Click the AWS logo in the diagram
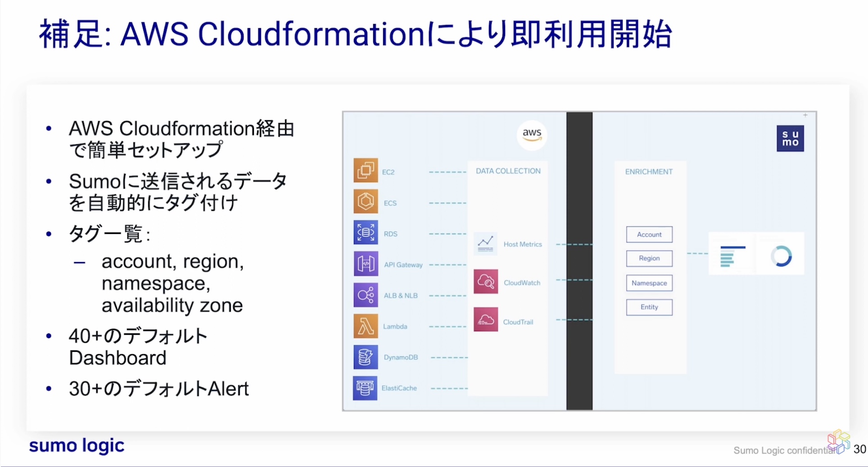The height and width of the screenshot is (467, 868). (531, 135)
